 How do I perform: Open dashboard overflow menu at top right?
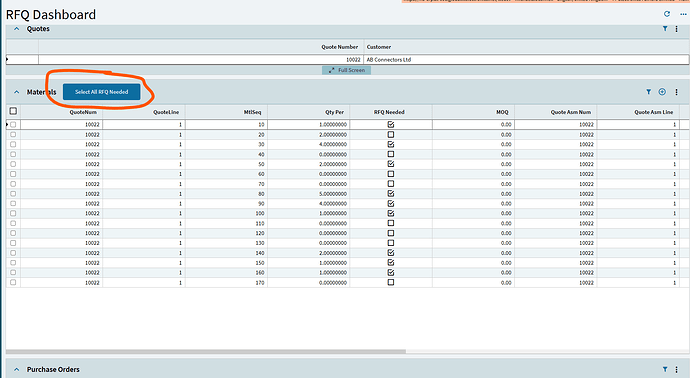683,14
